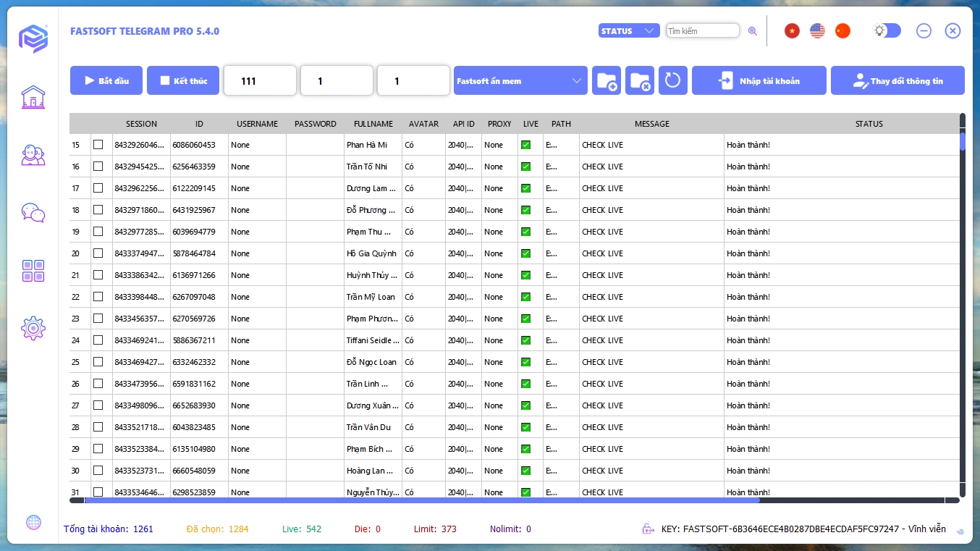This screenshot has width=980, height=551.
Task: Click the Bắt đầu start button
Action: [106, 80]
